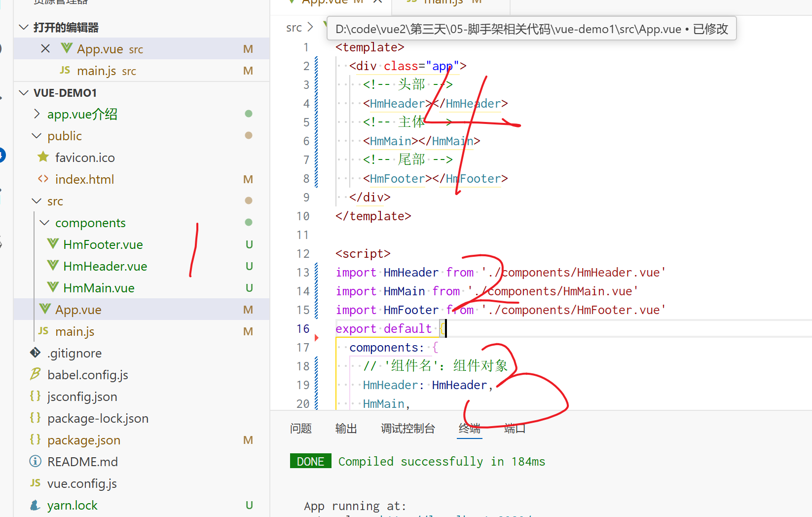Close App.vue in the open editors list
Image resolution: width=812 pixels, height=517 pixels.
45,48
